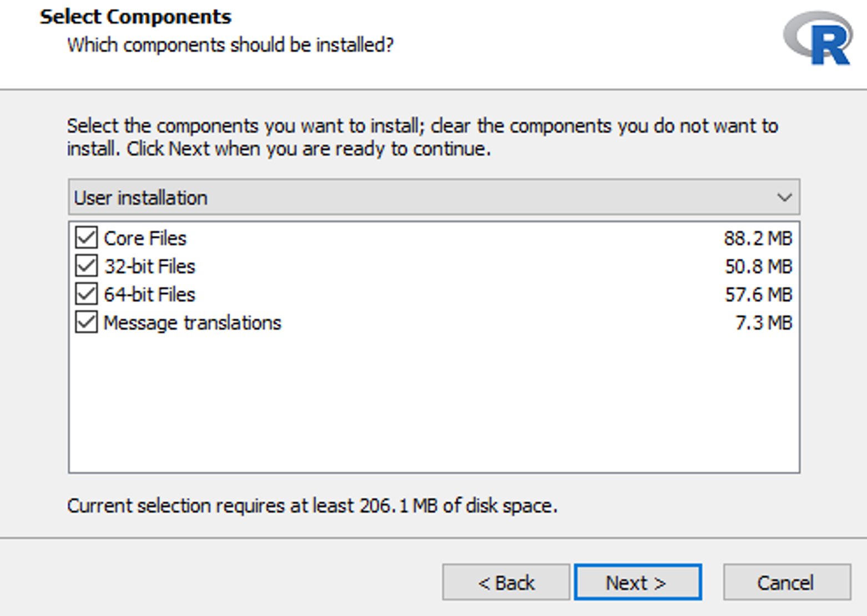The image size is (867, 616).
Task: Select the Core Files list entry
Action: (x=145, y=238)
